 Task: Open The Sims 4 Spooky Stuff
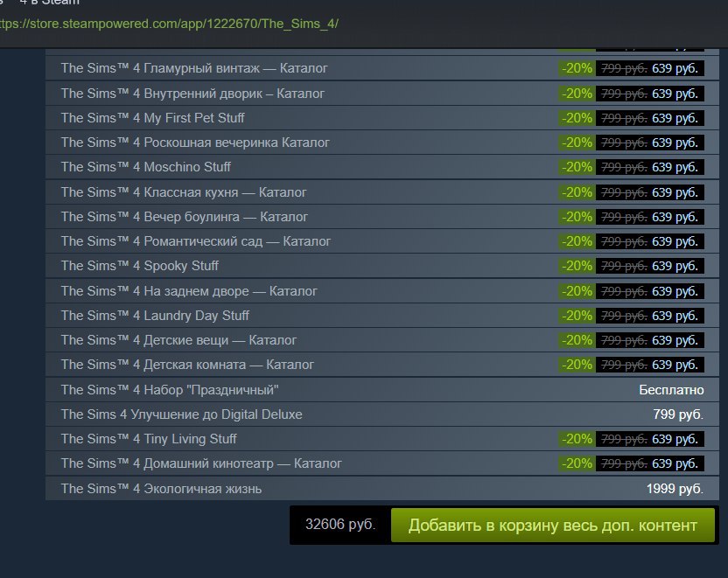coord(382,266)
